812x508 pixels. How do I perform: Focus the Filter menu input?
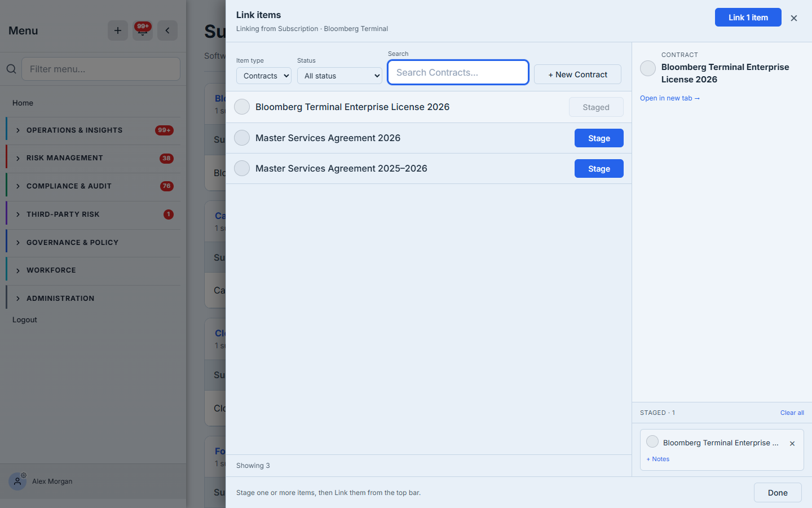101,69
